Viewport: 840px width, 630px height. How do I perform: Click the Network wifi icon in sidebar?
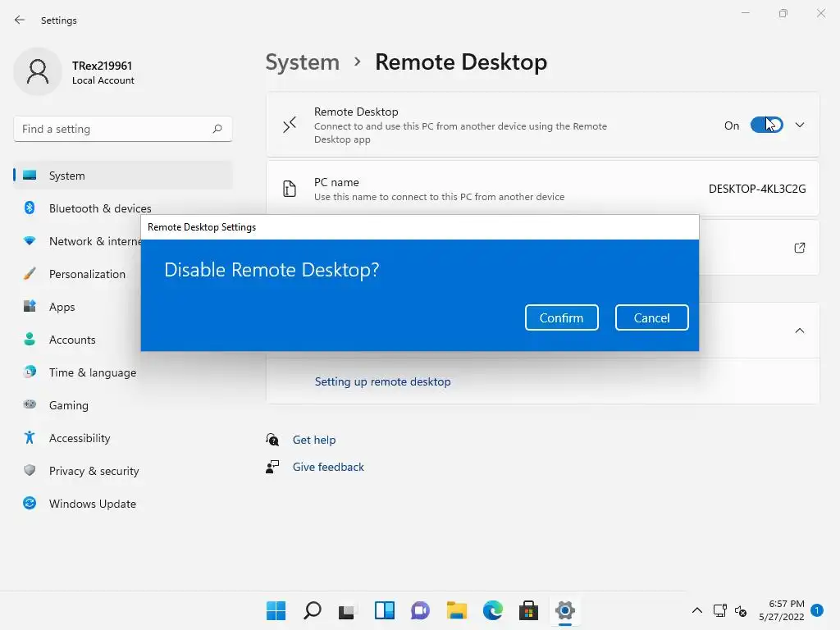click(x=30, y=241)
